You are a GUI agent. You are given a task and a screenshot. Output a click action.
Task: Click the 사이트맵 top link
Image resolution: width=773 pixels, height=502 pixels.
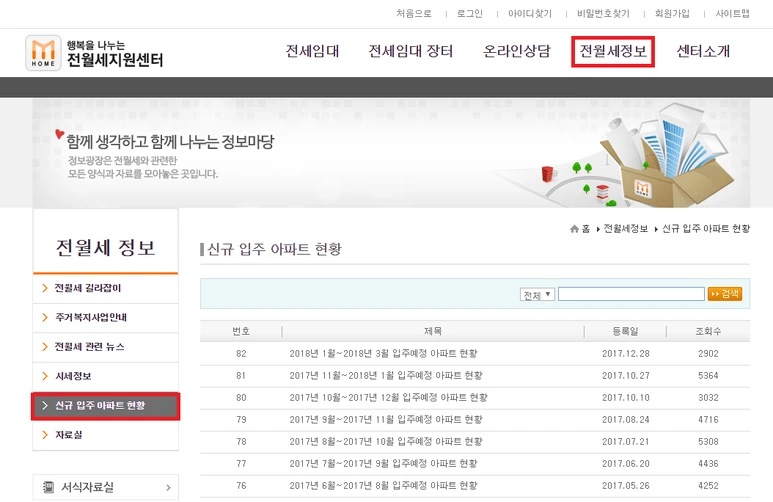coord(733,14)
